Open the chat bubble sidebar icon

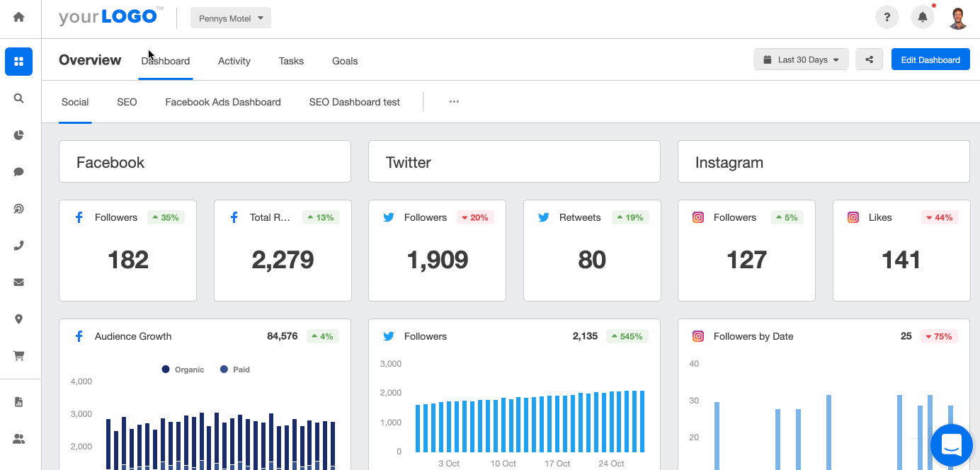19,172
